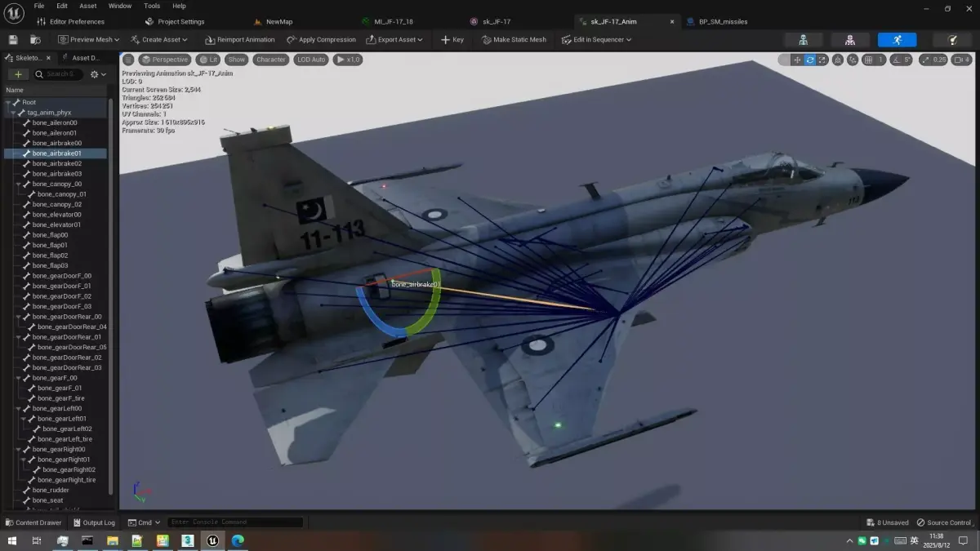Select the translate gizmo tool
Viewport: 980px width, 551px height.
(797, 60)
